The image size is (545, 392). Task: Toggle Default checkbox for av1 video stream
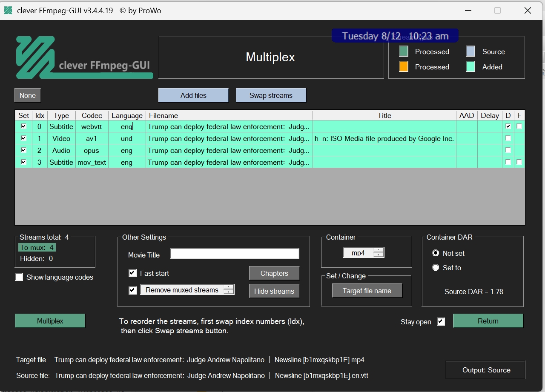coord(508,138)
